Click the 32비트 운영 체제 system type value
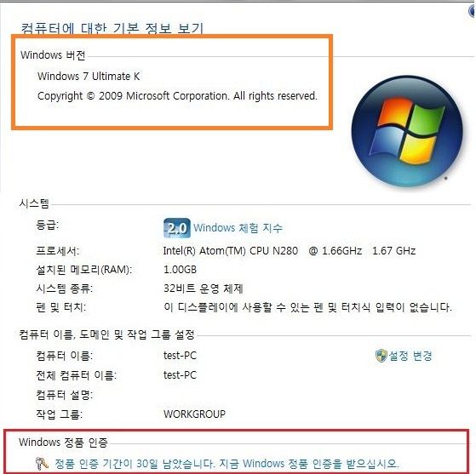This screenshot has height=474, width=476. (x=204, y=288)
